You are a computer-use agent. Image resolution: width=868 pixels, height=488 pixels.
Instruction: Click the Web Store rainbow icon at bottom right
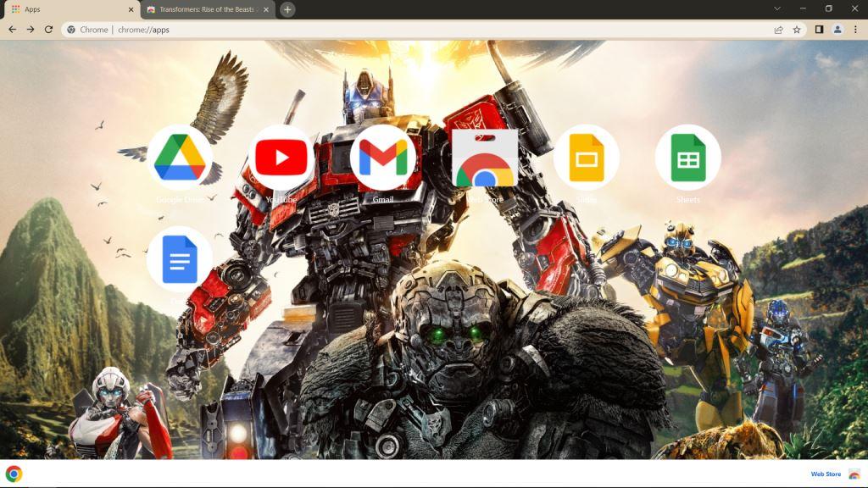coord(854,474)
